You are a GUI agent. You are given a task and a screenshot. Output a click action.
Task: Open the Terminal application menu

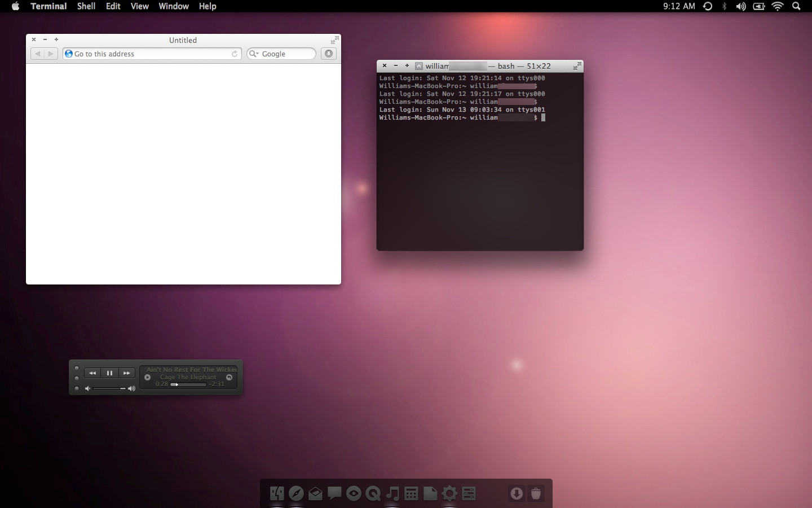(x=48, y=6)
